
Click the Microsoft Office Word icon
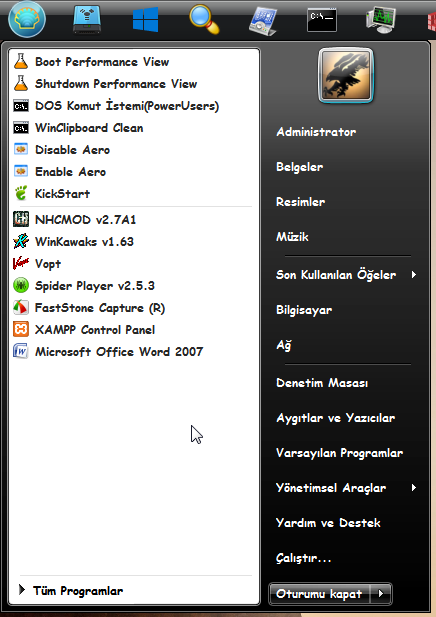pos(21,351)
